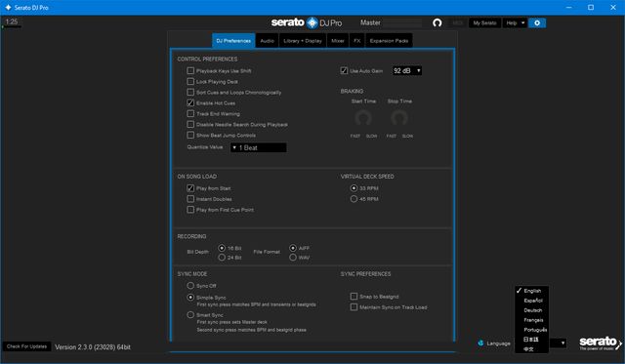The width and height of the screenshot is (625, 364).
Task: Open the Help dropdown menu
Action: tap(515, 23)
